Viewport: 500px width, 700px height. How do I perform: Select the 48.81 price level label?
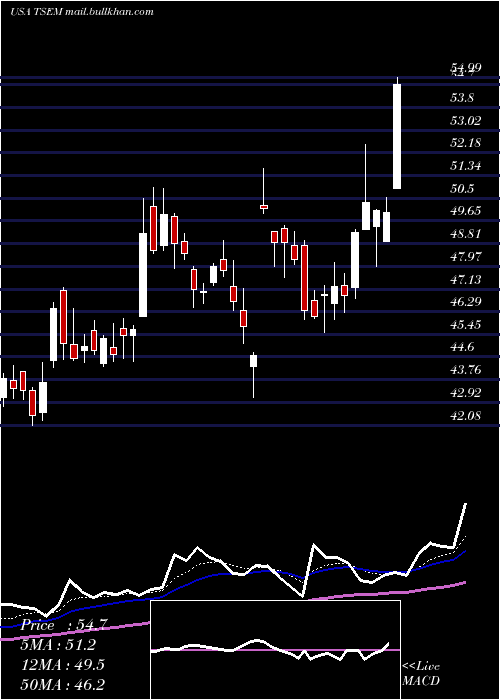pyautogui.click(x=466, y=234)
